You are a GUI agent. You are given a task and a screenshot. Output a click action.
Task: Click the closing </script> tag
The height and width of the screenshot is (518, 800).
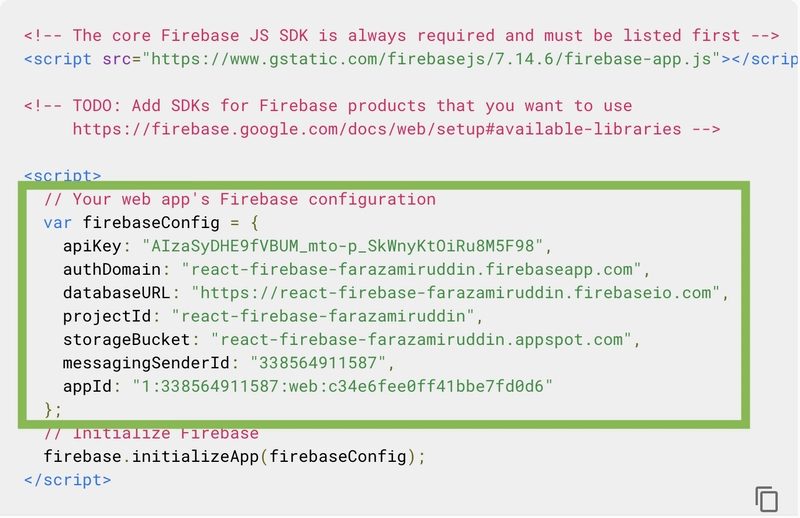tap(67, 480)
